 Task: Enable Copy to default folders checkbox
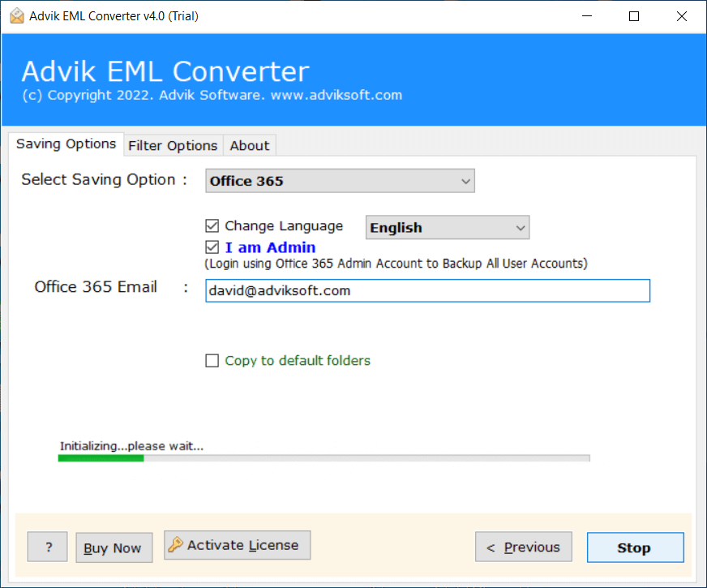click(x=212, y=361)
